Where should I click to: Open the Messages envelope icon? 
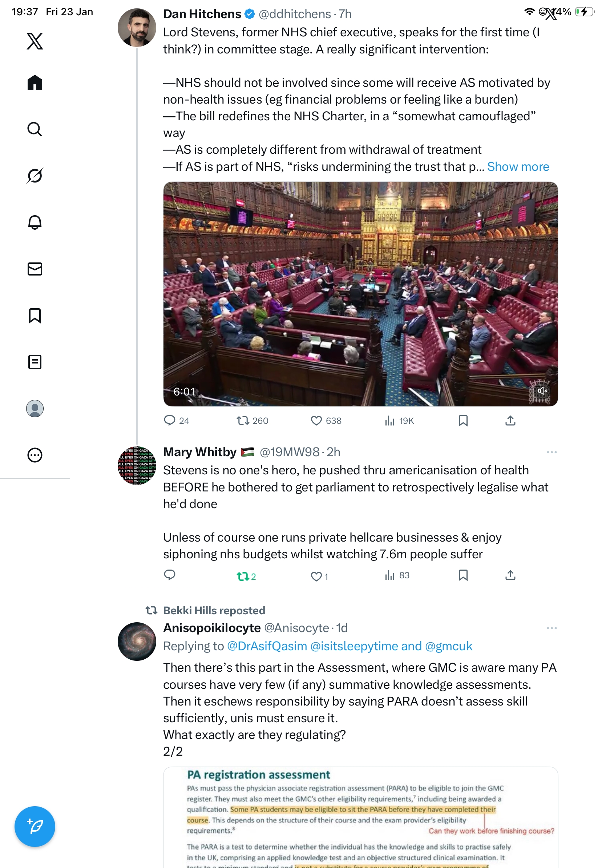point(35,269)
